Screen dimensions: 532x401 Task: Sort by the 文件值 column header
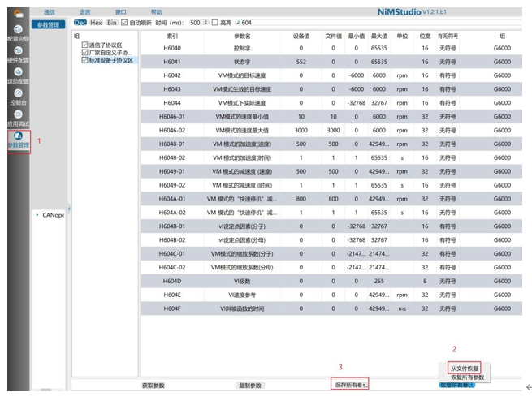pos(333,36)
